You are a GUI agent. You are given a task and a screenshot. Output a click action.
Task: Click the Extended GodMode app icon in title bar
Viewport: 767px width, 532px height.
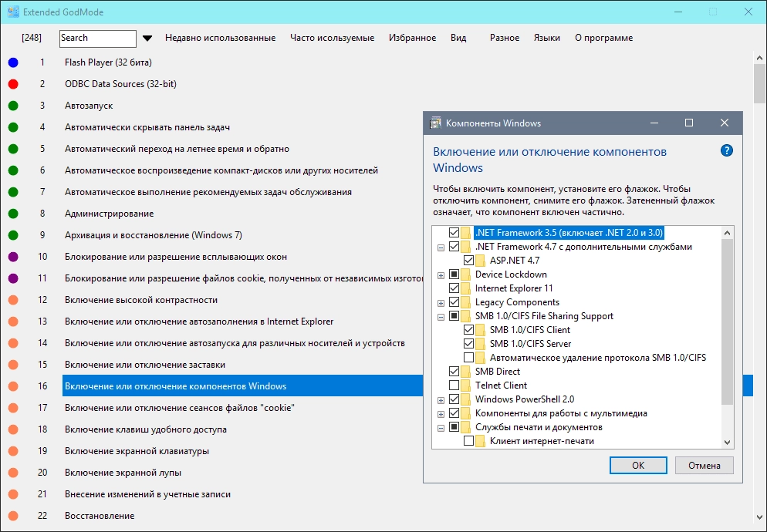pyautogui.click(x=13, y=12)
